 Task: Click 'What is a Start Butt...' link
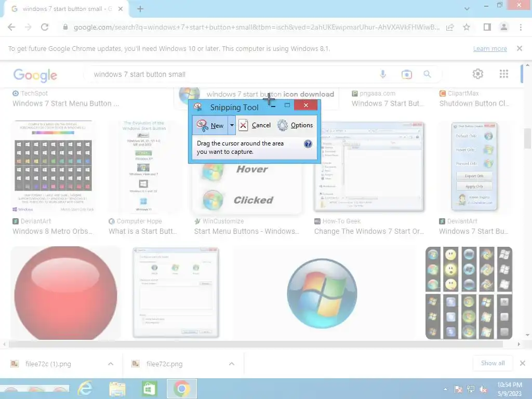(x=143, y=231)
